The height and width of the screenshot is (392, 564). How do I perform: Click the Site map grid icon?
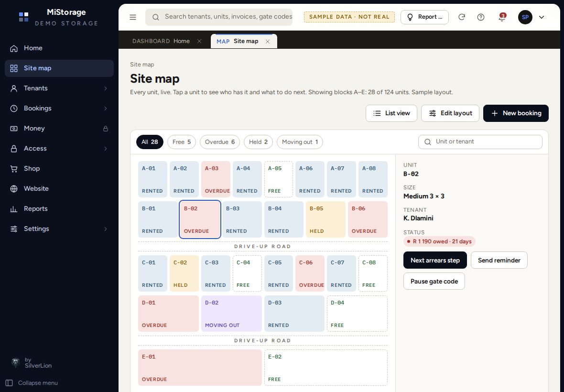[x=14, y=68]
